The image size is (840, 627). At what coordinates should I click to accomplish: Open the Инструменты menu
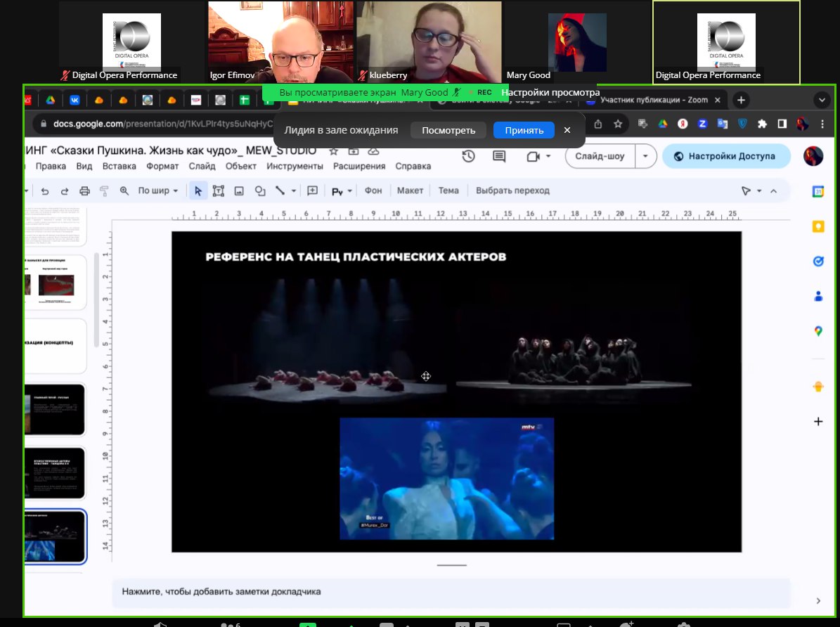tap(295, 166)
